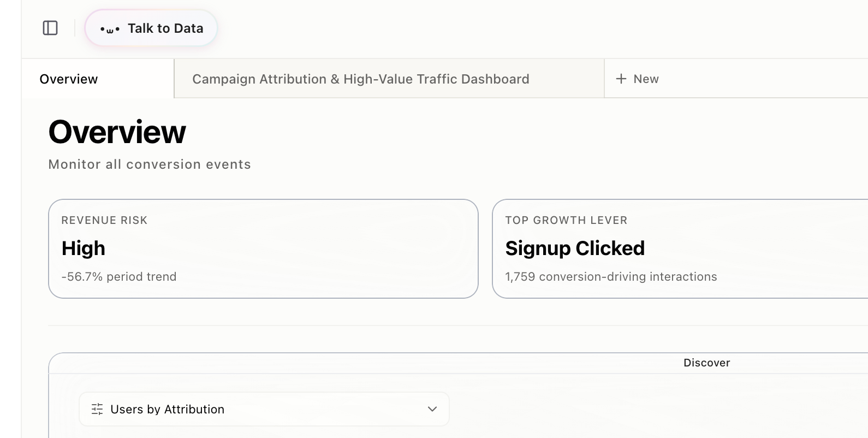The width and height of the screenshot is (868, 438).
Task: Open the Talk to Data button
Action: pyautogui.click(x=165, y=28)
